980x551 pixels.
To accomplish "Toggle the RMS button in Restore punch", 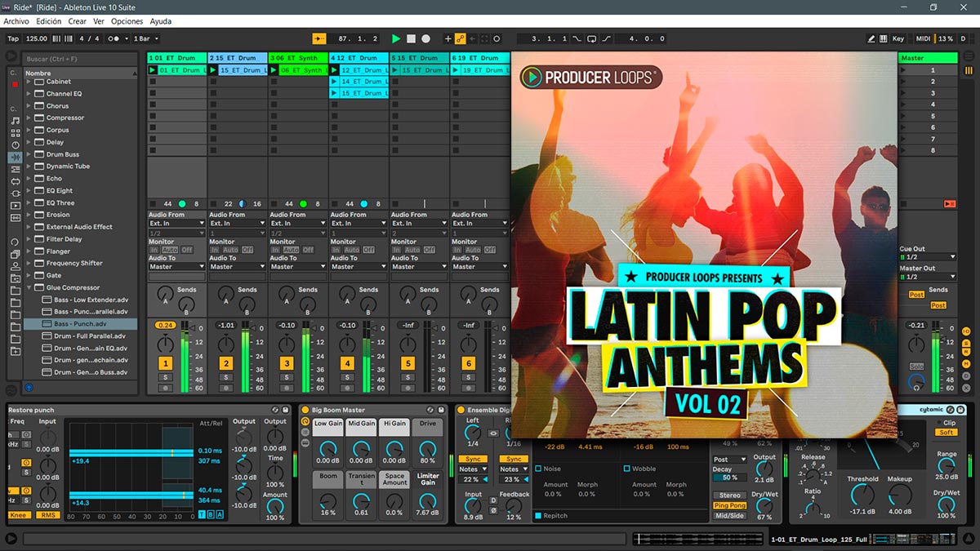I will pos(47,515).
